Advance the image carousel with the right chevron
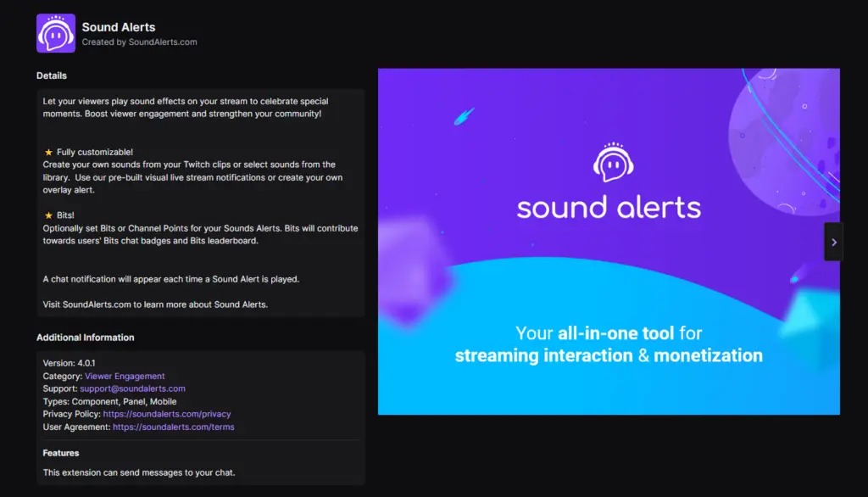 (x=833, y=241)
